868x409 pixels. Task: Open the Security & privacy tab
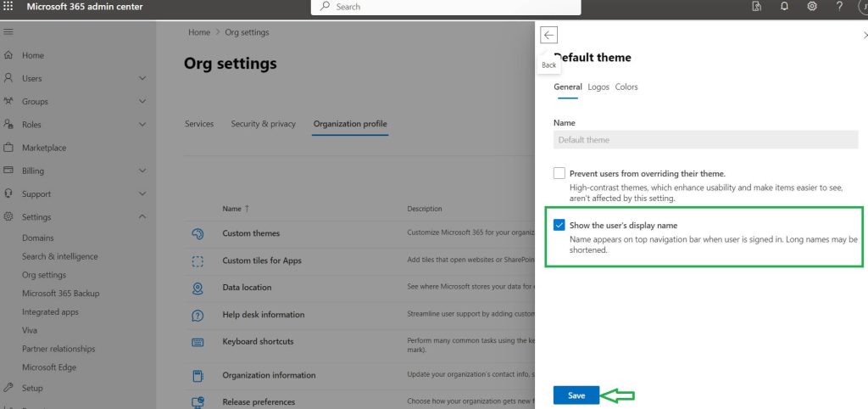coord(263,124)
